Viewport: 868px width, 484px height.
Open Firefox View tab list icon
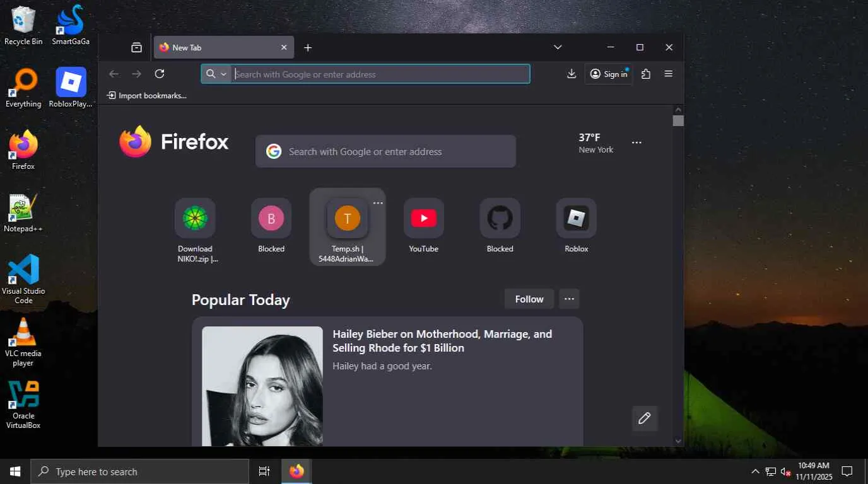(136, 47)
